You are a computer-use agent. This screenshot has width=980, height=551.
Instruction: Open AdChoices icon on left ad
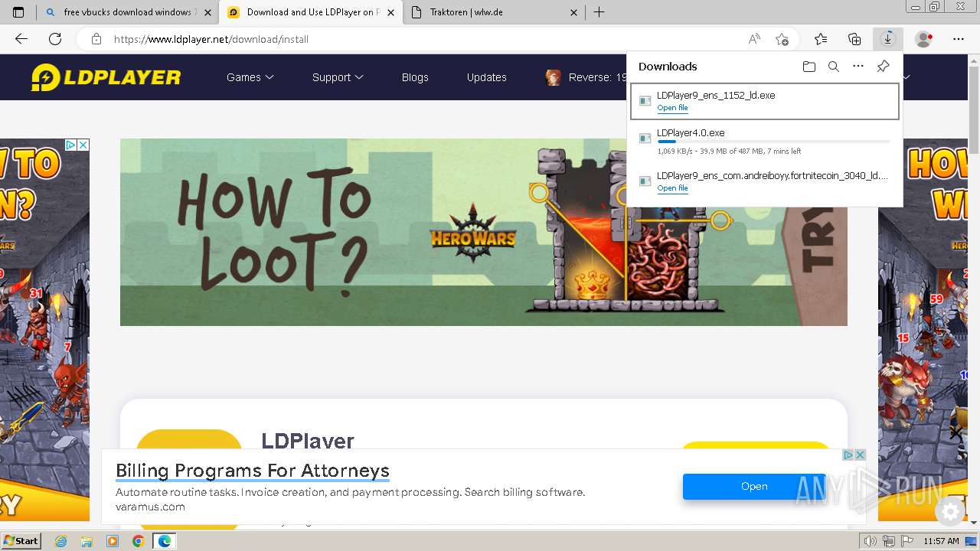coord(70,145)
